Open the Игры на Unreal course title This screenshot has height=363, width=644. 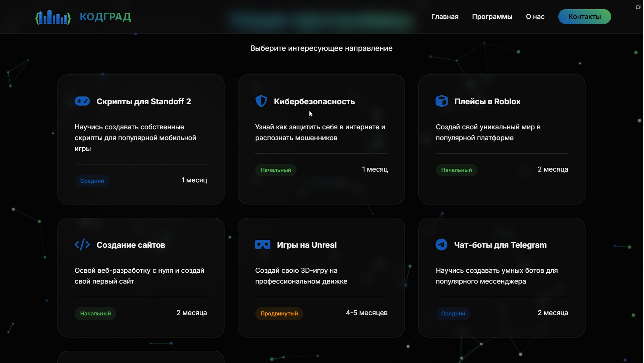[x=307, y=245]
